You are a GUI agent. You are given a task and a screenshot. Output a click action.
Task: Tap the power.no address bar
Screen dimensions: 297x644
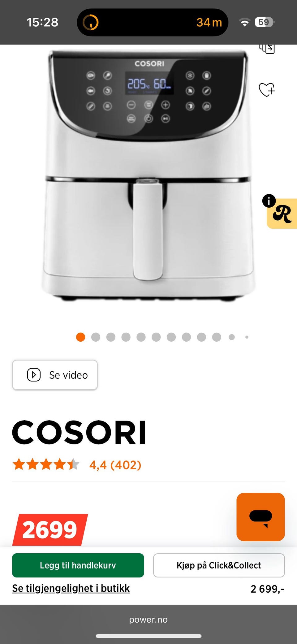coord(148,620)
